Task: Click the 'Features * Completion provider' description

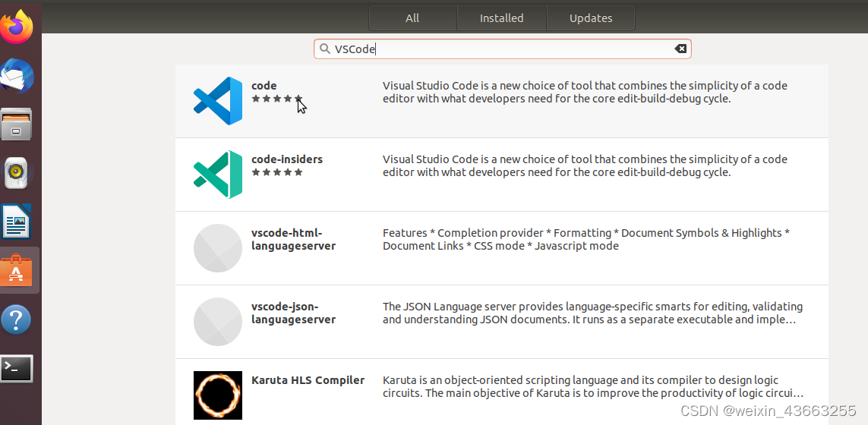Action: coord(586,239)
